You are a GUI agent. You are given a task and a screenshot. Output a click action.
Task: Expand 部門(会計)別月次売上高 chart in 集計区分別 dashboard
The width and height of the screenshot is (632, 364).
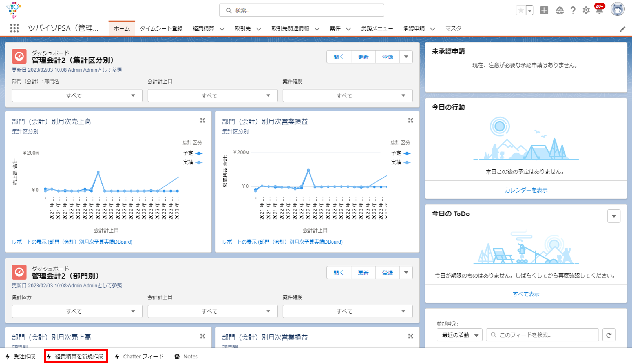(x=203, y=120)
